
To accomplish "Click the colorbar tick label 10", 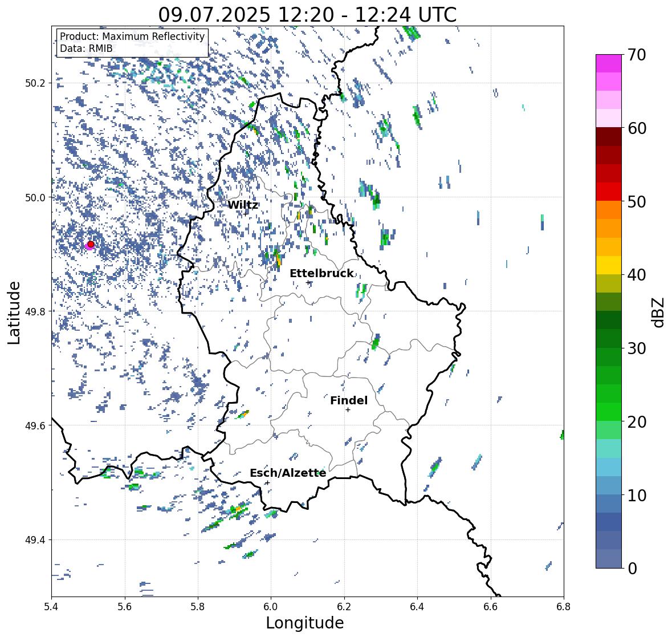I will (x=637, y=495).
